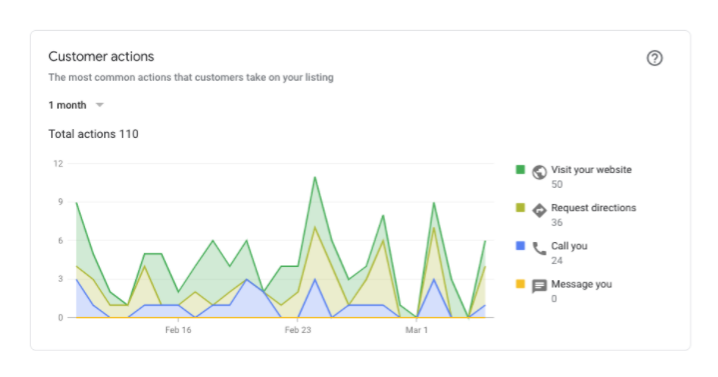This screenshot has height=377, width=718.
Task: Click the Feb 16 axis date label
Action: point(178,330)
